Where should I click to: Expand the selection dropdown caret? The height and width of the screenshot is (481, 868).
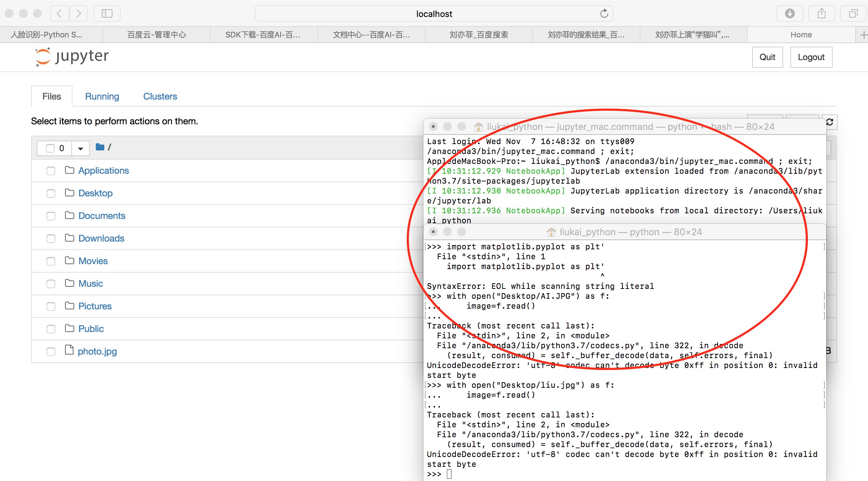pyautogui.click(x=80, y=148)
